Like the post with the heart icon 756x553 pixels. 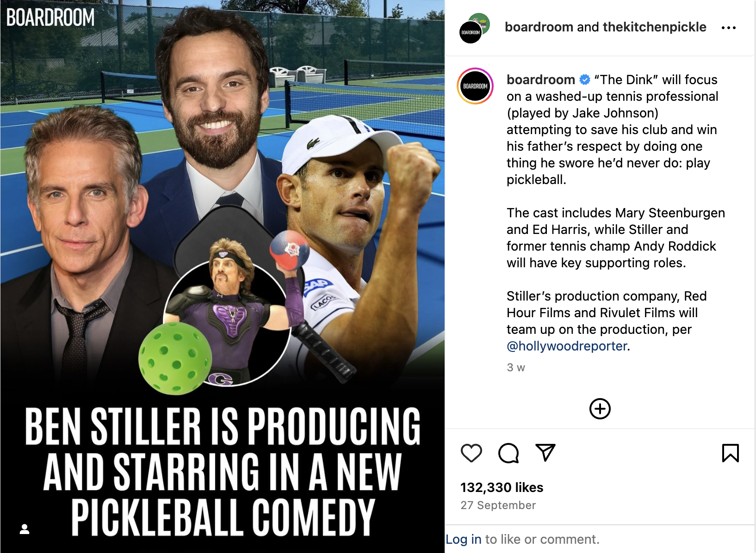click(471, 453)
